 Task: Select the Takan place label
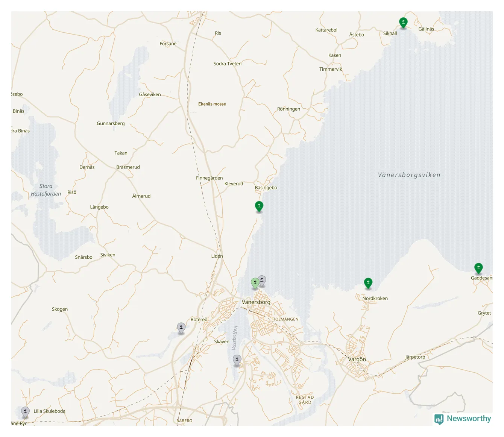tap(121, 153)
